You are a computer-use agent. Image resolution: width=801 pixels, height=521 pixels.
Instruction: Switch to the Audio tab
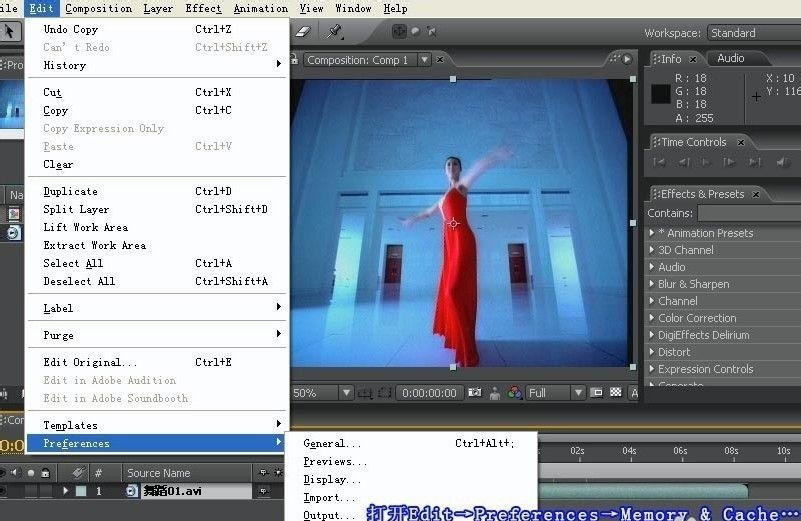point(730,59)
